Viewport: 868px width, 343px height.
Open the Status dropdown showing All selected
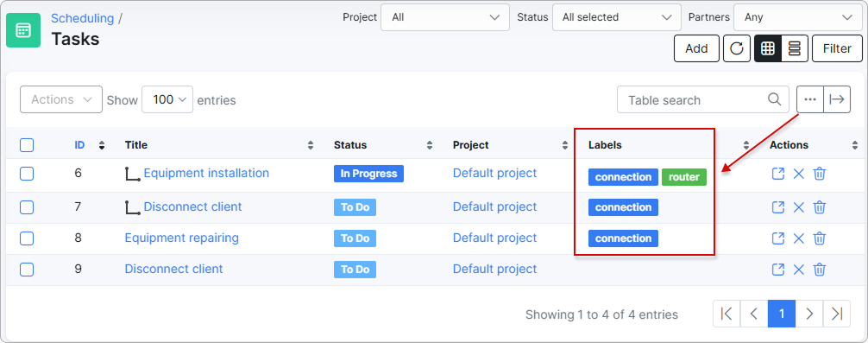pyautogui.click(x=617, y=17)
